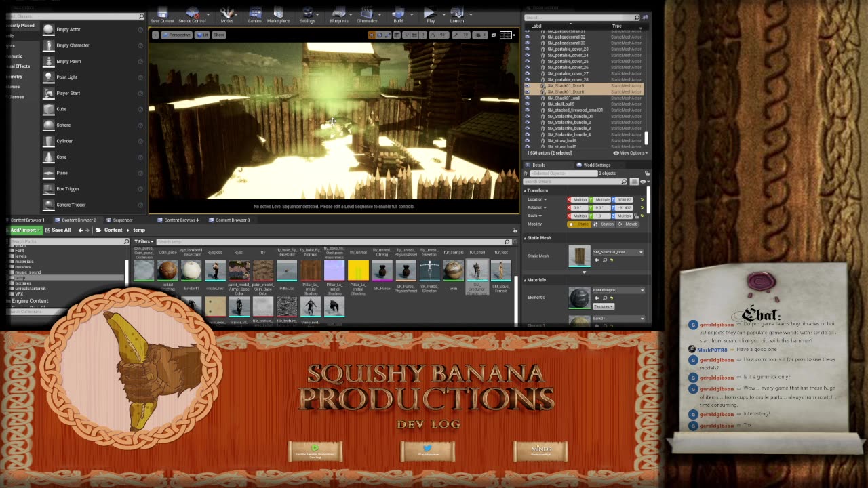Select the meshes folder in tree
This screenshot has height=488, width=868.
coord(23,267)
